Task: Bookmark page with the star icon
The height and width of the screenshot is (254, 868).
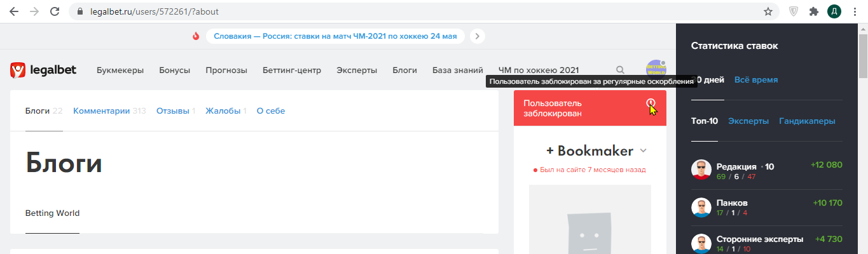Action: (x=768, y=11)
